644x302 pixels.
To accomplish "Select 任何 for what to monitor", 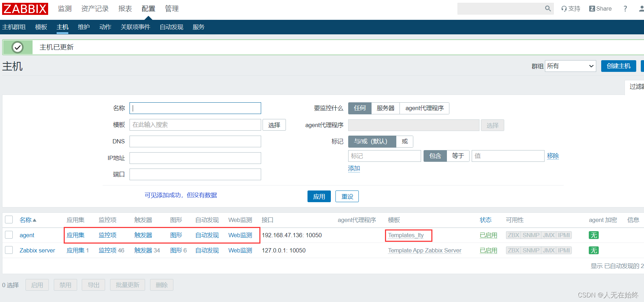I will [x=360, y=108].
